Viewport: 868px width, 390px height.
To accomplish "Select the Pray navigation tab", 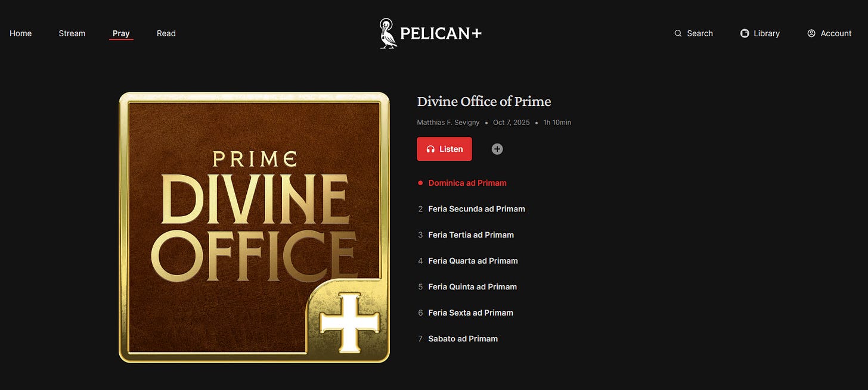I will [121, 33].
